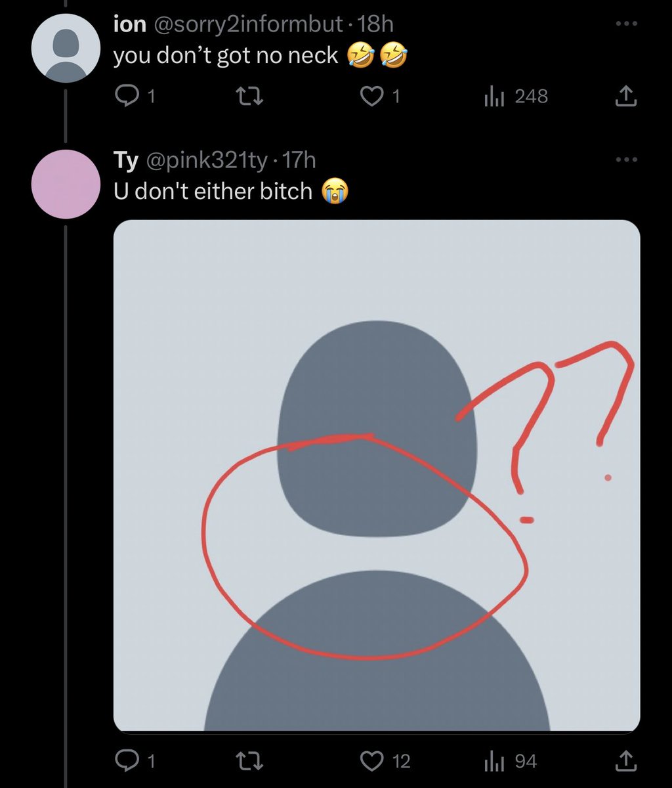Share Ty's tweet via share icon
This screenshot has height=788, width=672.
click(x=625, y=761)
